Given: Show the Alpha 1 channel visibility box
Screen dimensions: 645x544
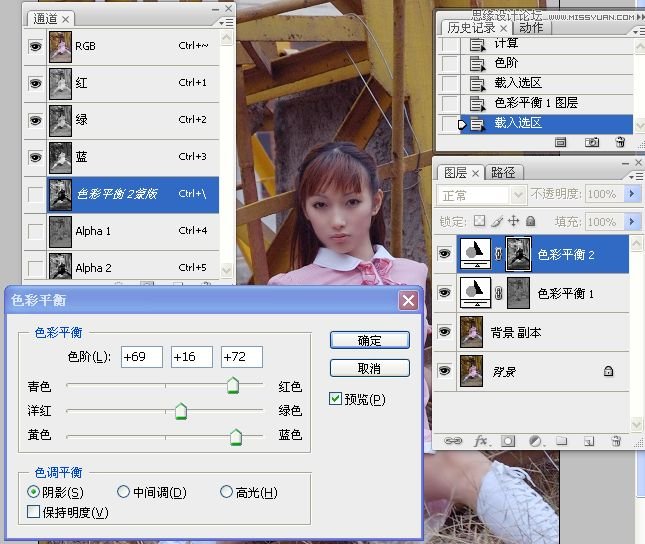Looking at the screenshot, I should point(35,231).
